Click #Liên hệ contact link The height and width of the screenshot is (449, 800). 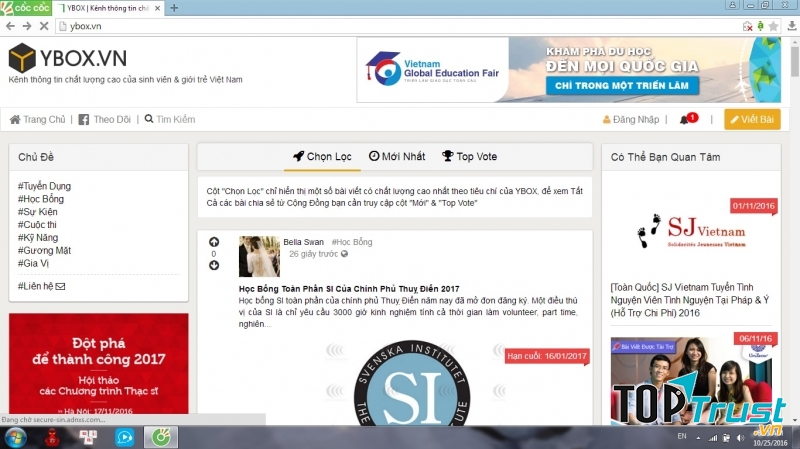(35, 286)
